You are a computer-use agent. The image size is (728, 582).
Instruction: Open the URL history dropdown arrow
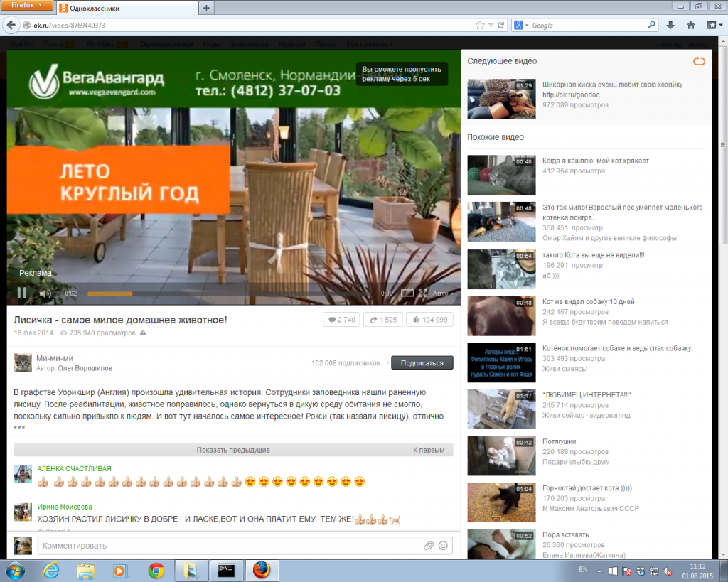(491, 26)
